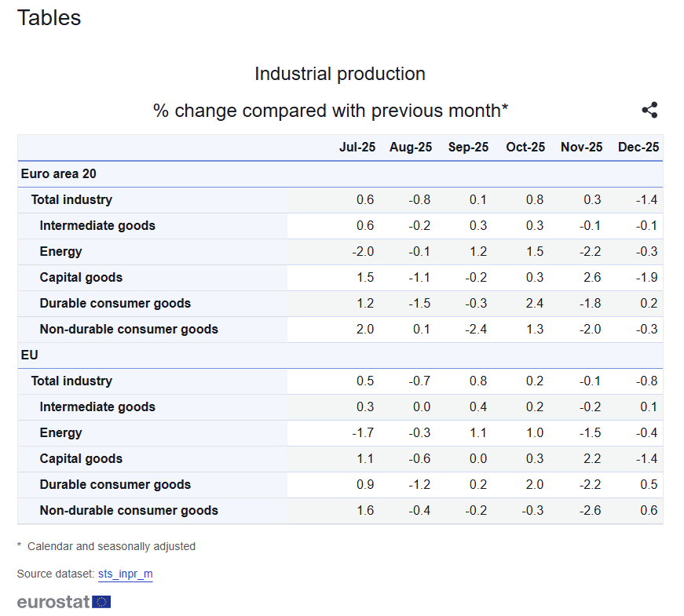
Task: Click the Industrial production table title
Action: [339, 75]
